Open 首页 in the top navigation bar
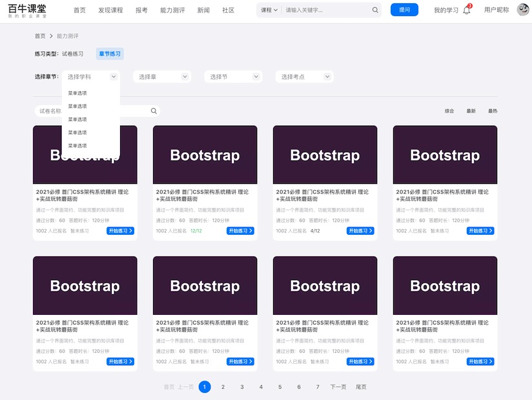 pyautogui.click(x=79, y=10)
